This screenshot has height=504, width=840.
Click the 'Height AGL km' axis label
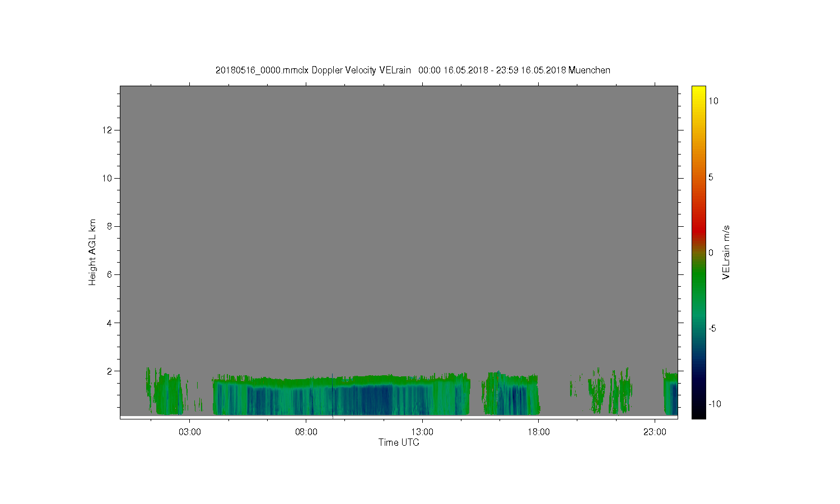pyautogui.click(x=92, y=252)
